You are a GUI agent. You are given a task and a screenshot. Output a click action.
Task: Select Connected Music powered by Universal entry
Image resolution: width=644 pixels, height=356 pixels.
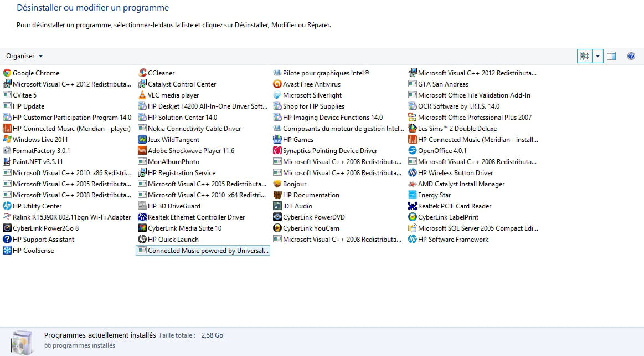(x=208, y=251)
